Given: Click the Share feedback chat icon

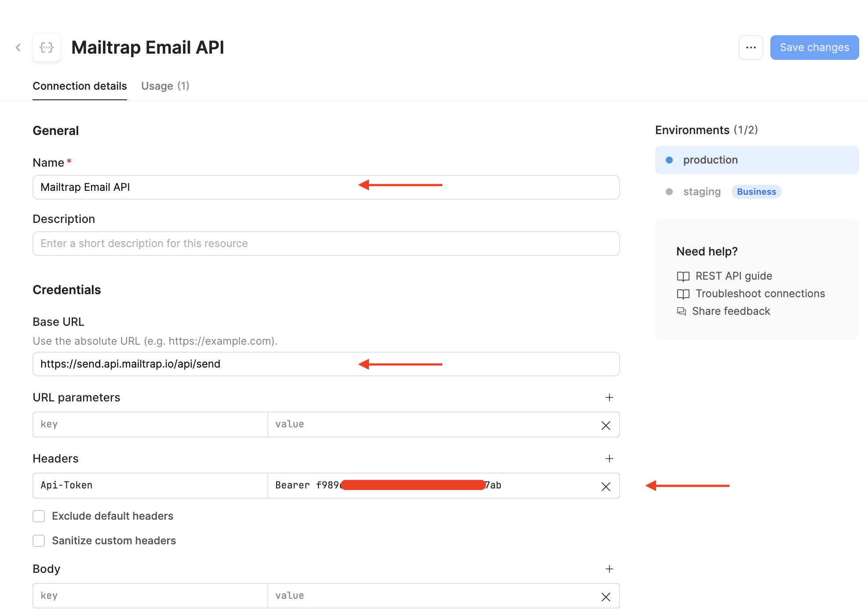Looking at the screenshot, I should (682, 311).
